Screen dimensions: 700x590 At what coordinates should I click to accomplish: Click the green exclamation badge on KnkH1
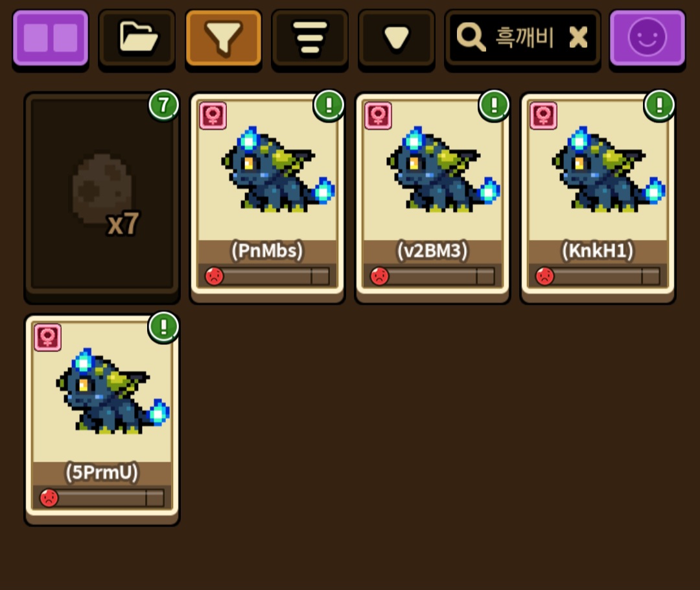click(659, 106)
